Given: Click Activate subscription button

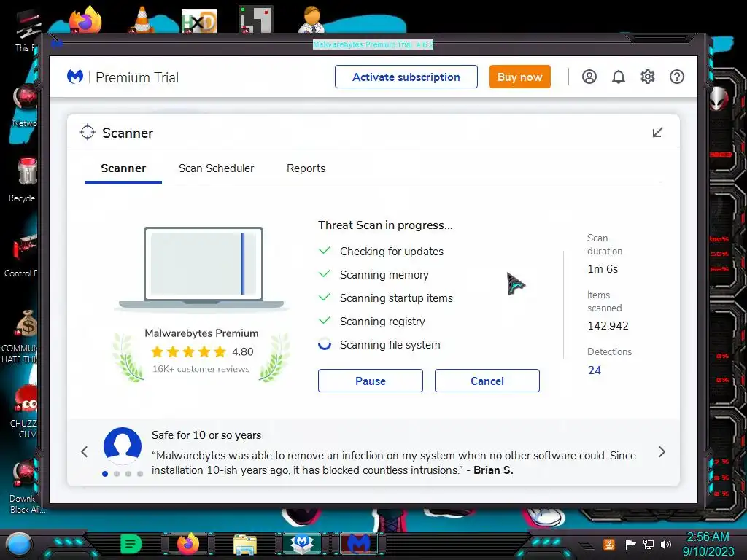Looking at the screenshot, I should [x=406, y=77].
